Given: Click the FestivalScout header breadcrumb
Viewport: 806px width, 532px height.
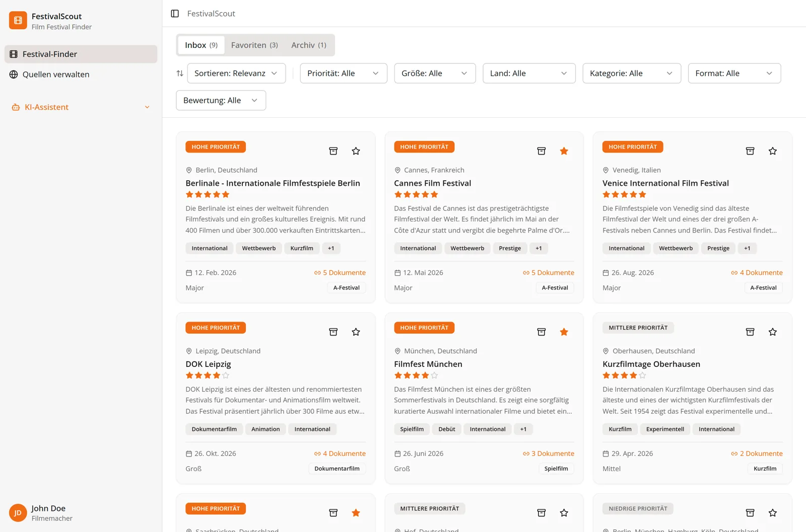Looking at the screenshot, I should [211, 14].
